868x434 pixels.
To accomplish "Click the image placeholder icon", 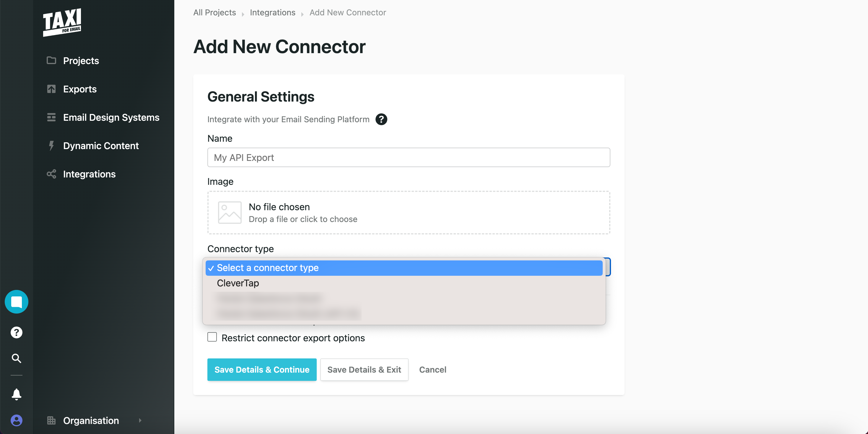I will click(x=230, y=213).
